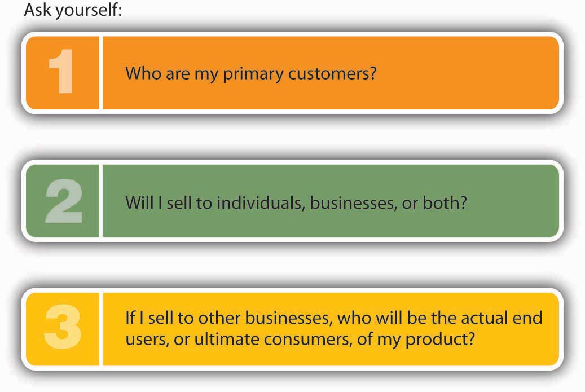Click the large number 1 icon
This screenshot has width=585, height=392.
point(61,71)
